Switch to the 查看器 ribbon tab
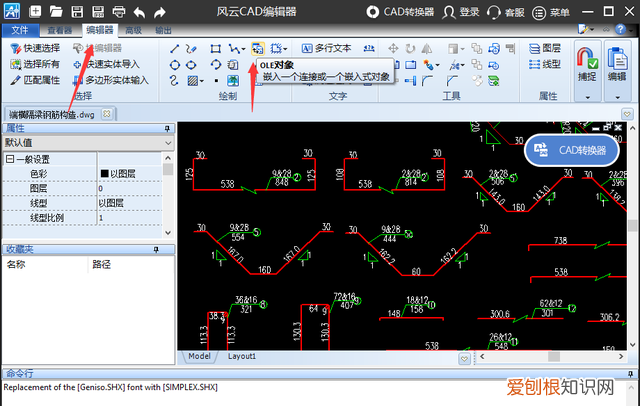Image resolution: width=640 pixels, height=406 pixels. click(60, 30)
